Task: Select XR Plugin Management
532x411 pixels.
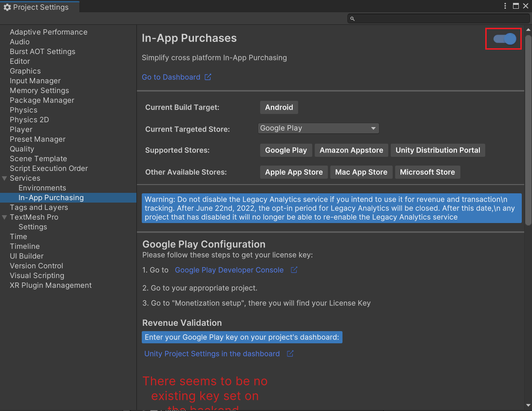Action: click(x=51, y=285)
